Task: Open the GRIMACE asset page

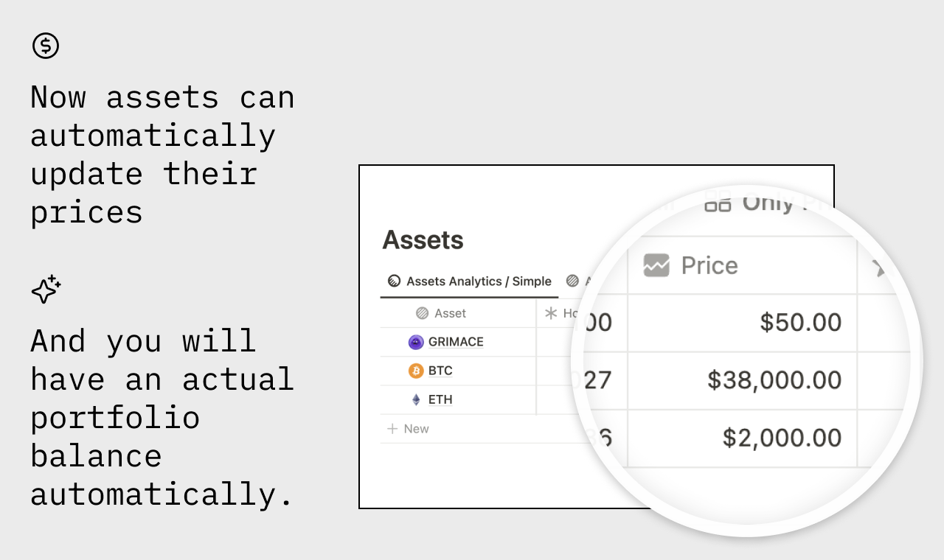Action: coord(456,342)
